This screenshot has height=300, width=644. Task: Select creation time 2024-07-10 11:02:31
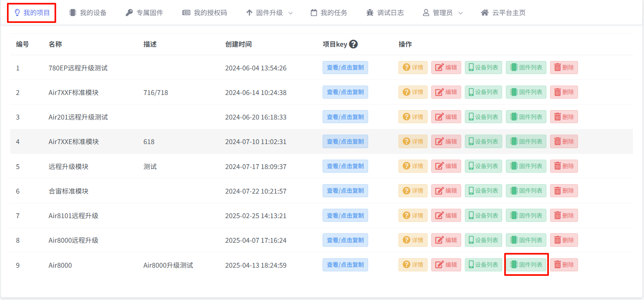click(x=256, y=142)
